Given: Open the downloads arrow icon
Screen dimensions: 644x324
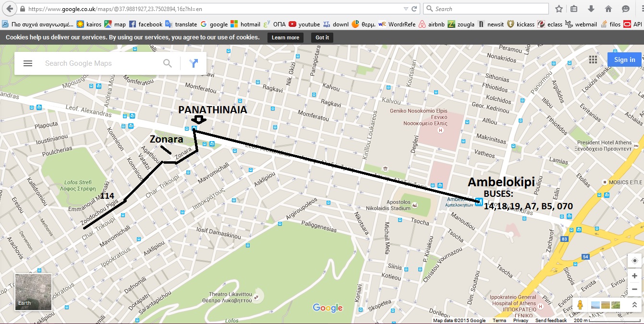Looking at the screenshot, I should pyautogui.click(x=591, y=9).
